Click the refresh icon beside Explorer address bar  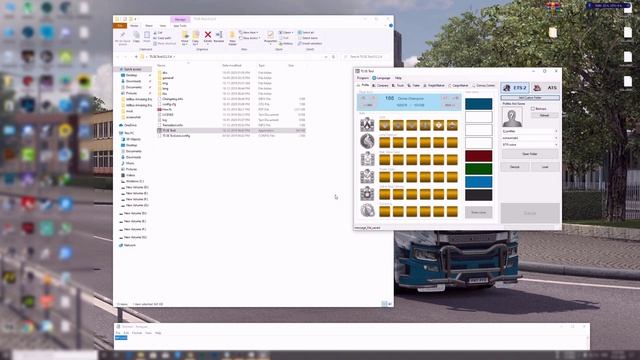tap(333, 57)
